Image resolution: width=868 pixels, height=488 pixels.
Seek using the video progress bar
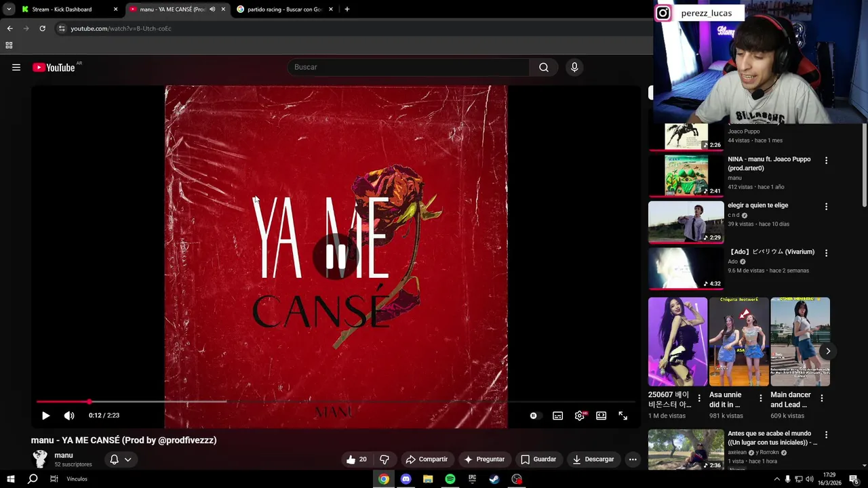point(336,402)
